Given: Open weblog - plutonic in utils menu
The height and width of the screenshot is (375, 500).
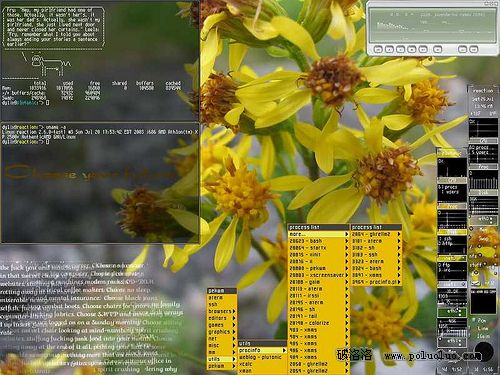Looking at the screenshot, I should tap(262, 357).
